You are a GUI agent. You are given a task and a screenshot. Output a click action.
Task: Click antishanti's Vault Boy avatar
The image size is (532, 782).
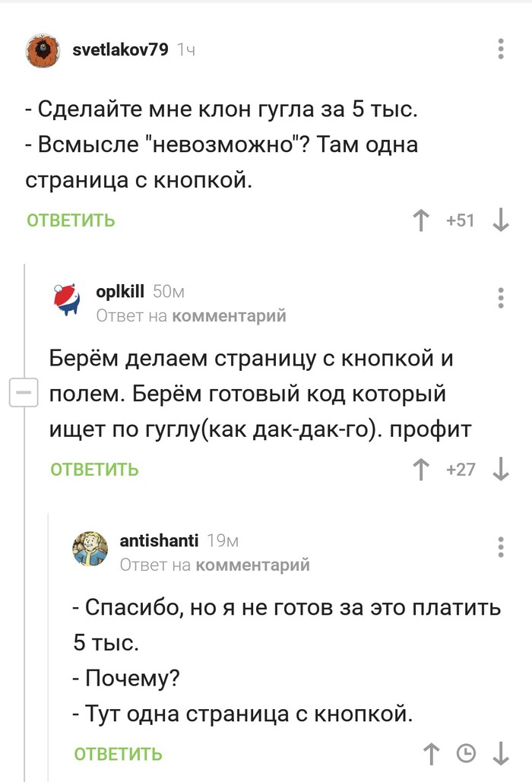(x=90, y=546)
